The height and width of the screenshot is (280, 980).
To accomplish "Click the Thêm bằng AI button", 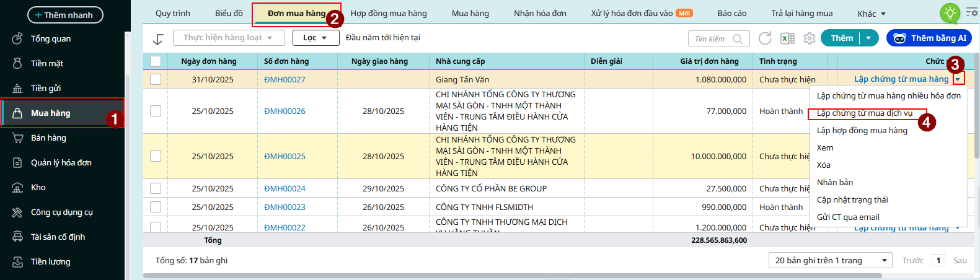I will (x=929, y=38).
